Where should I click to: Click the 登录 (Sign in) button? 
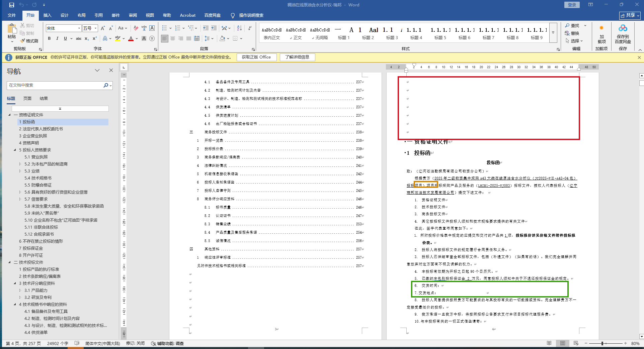pyautogui.click(x=572, y=5)
